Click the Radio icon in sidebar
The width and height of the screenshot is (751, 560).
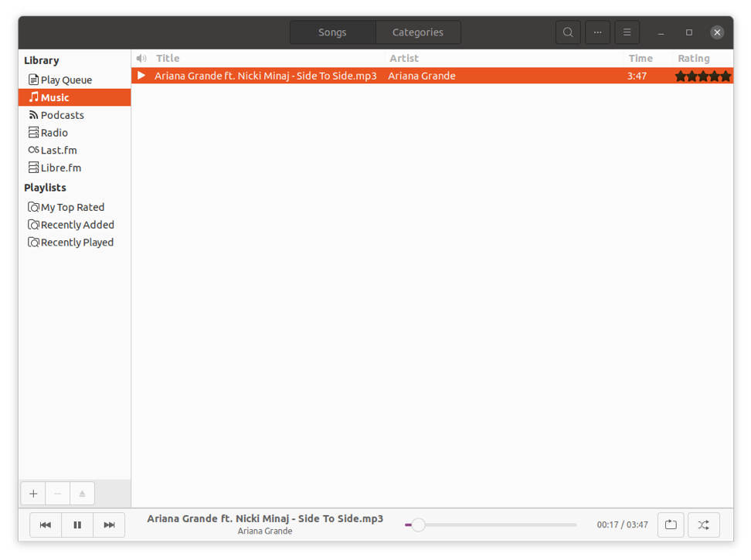point(33,132)
